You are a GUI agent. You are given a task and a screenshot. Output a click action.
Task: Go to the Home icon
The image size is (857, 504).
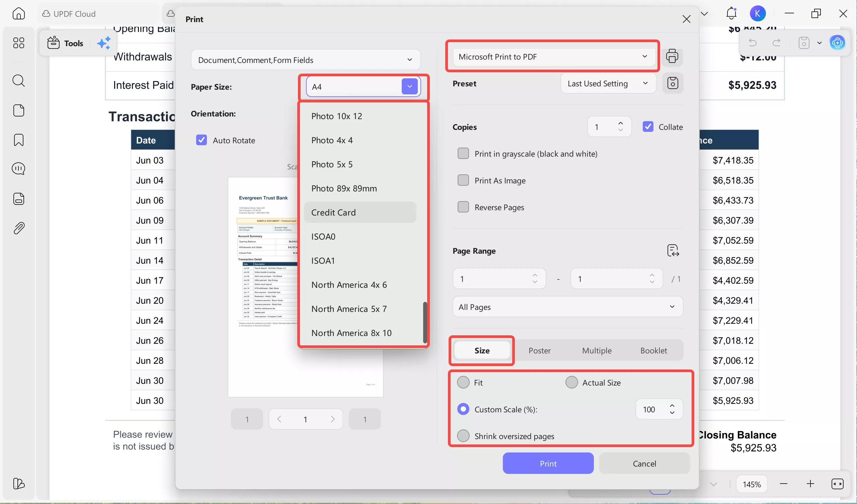(19, 14)
